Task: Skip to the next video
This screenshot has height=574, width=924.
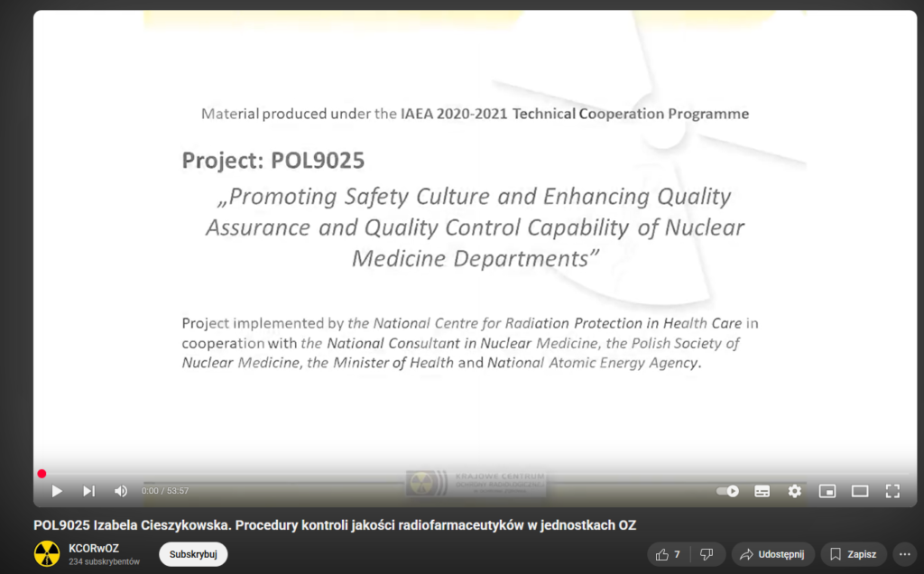Action: click(88, 491)
